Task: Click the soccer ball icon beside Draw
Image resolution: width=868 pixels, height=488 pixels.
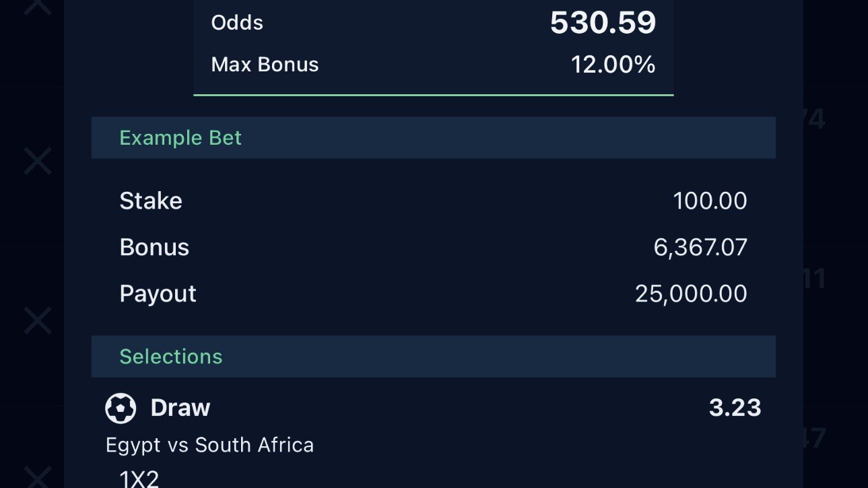Action: click(x=121, y=408)
